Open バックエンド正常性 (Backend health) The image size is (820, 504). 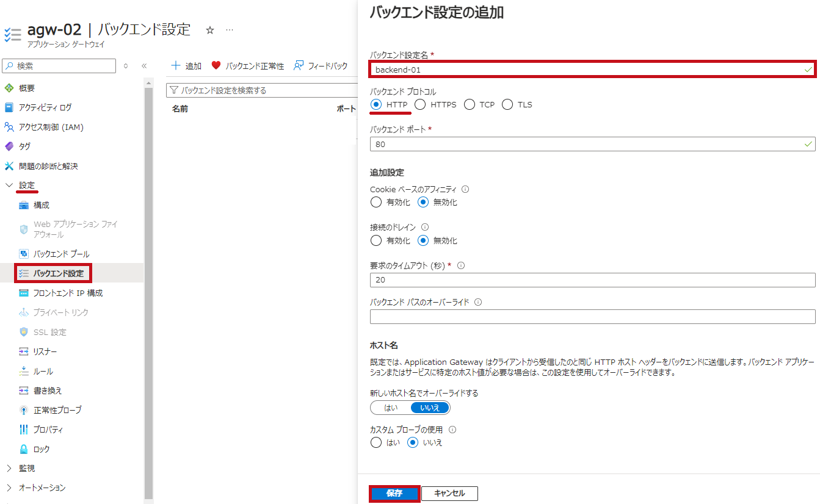click(x=247, y=66)
